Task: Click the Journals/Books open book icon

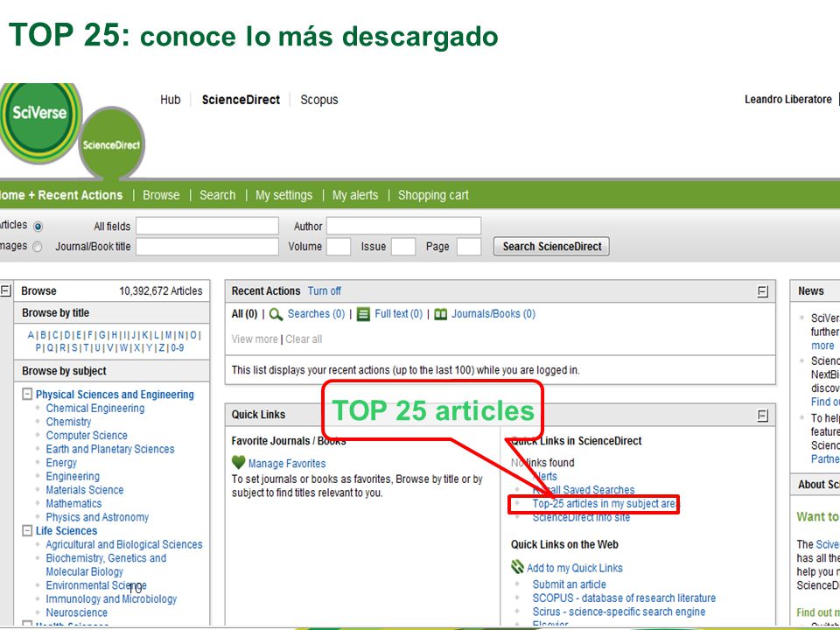Action: (440, 314)
